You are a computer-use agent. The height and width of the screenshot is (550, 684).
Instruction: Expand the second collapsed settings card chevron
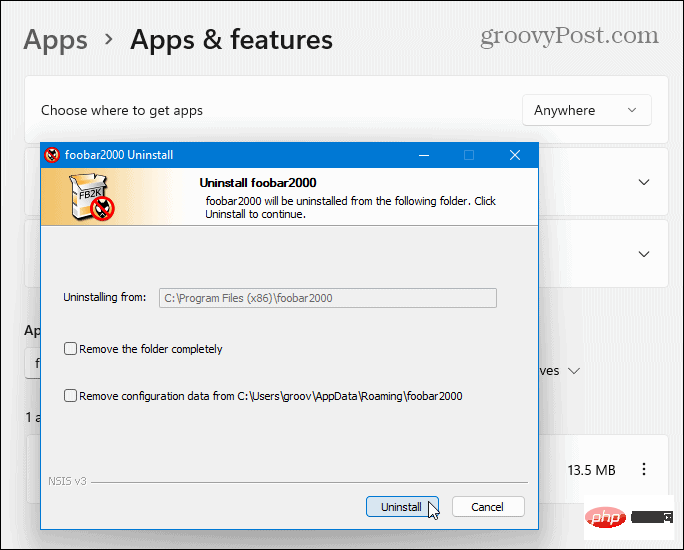pos(644,254)
